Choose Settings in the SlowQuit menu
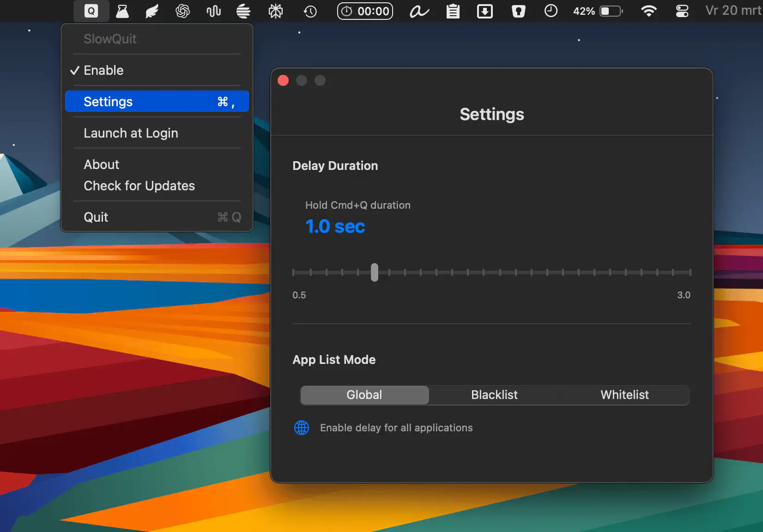 pos(108,102)
